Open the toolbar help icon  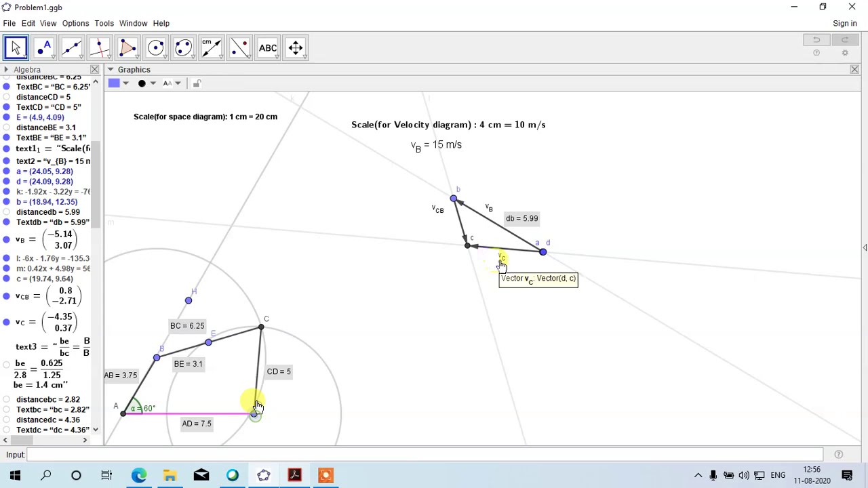click(x=816, y=53)
